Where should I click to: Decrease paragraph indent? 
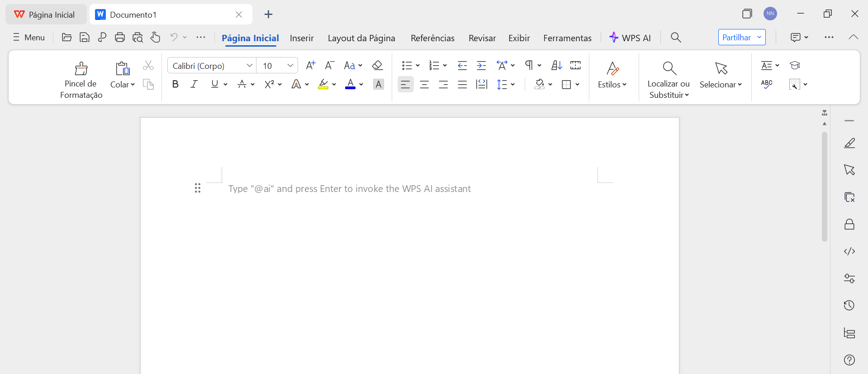[462, 65]
